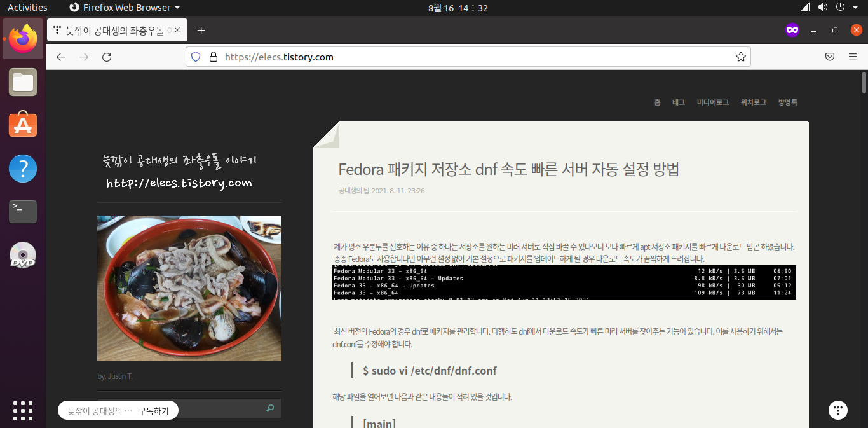Open Firefox Web Browser app menu
Viewport: 868px width, 428px height.
pyautogui.click(x=124, y=8)
